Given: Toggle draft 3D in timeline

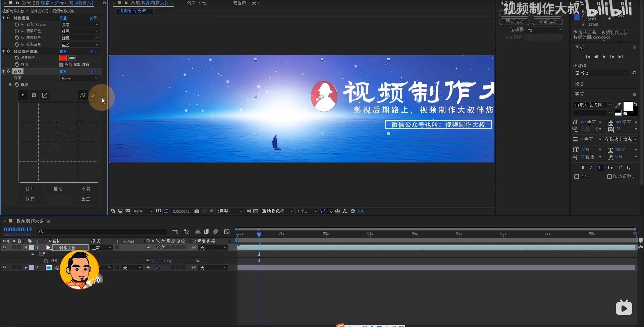Looking at the screenshot, I should pos(186,232).
